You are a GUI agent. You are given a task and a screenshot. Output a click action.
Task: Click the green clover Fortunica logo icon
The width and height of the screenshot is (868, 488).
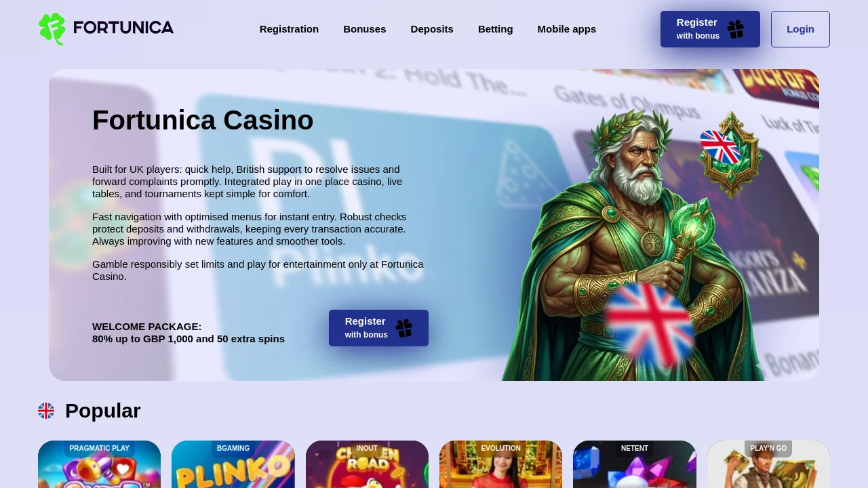pos(52,29)
